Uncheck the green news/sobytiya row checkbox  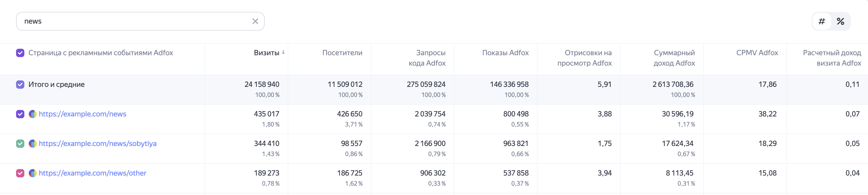(x=20, y=144)
